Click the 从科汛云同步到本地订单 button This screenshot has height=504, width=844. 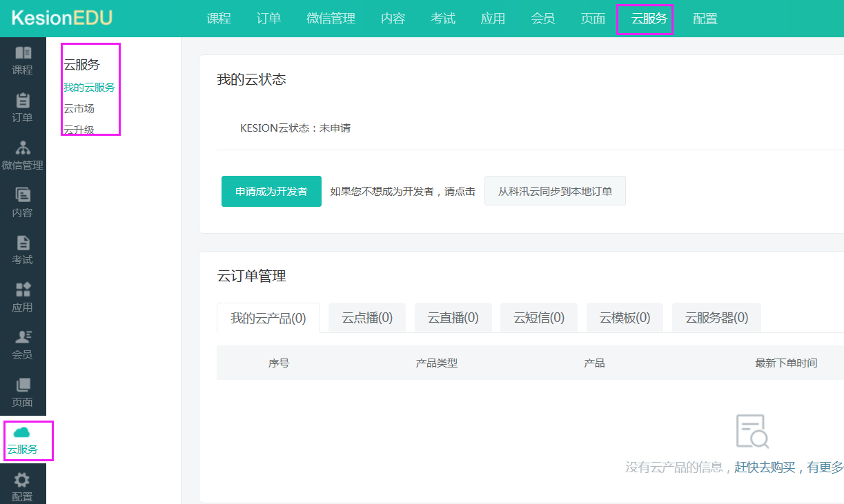tap(555, 191)
